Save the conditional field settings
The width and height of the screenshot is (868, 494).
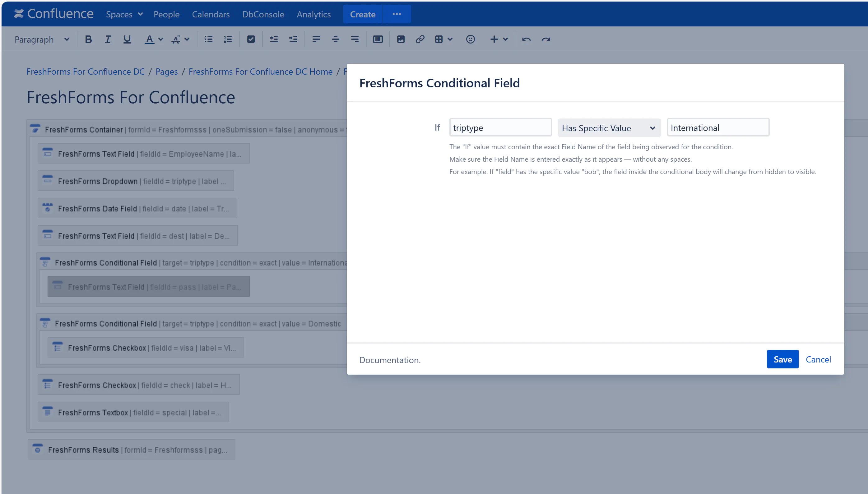[782, 359]
